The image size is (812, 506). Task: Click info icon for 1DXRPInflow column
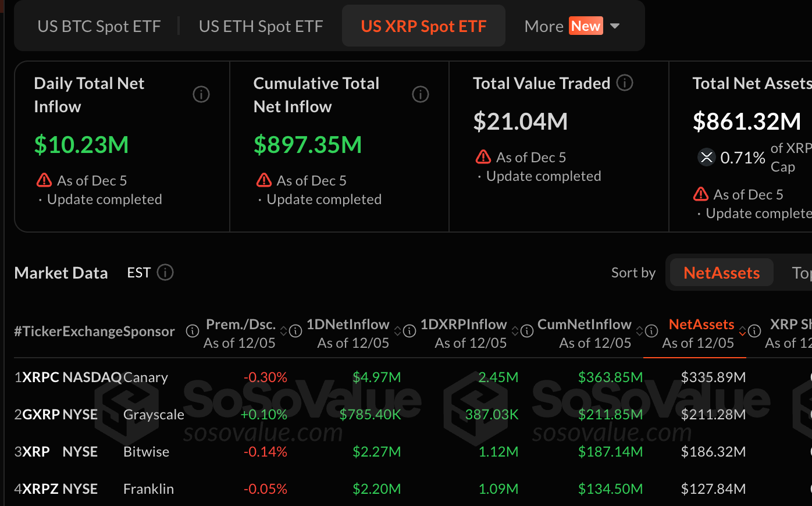(527, 331)
